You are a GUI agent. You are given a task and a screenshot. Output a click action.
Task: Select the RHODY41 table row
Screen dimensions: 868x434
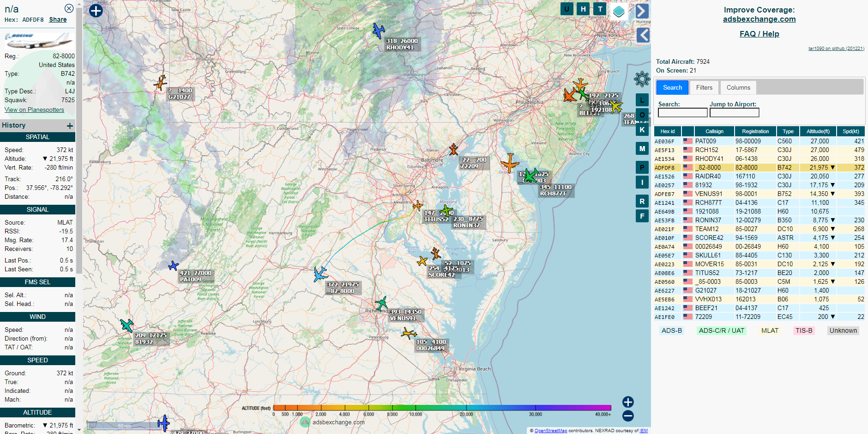click(x=759, y=159)
